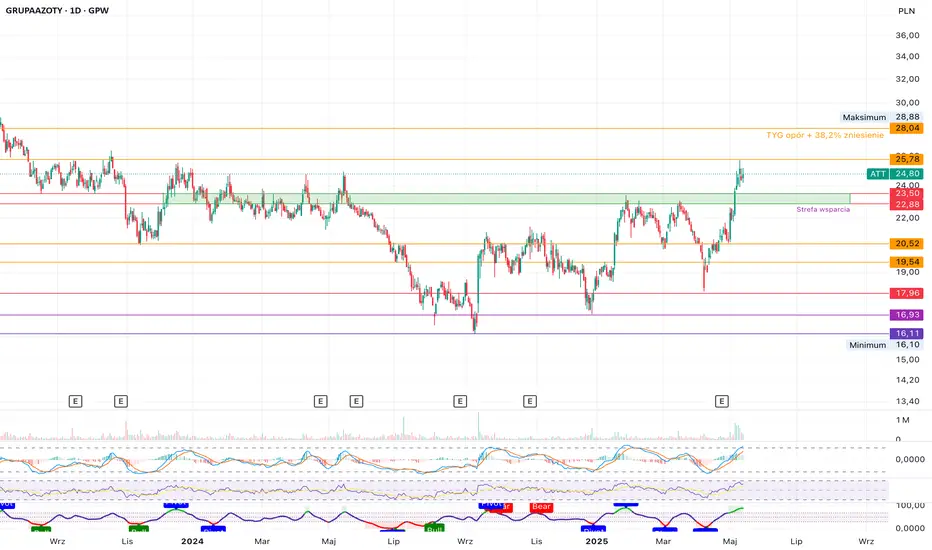Screen dimensions: 932x550
Task: Click the 30,00 price axis value
Action: tap(907, 102)
